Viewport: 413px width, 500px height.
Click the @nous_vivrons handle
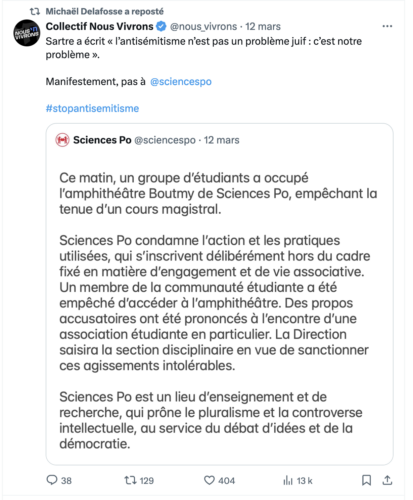pos(203,26)
